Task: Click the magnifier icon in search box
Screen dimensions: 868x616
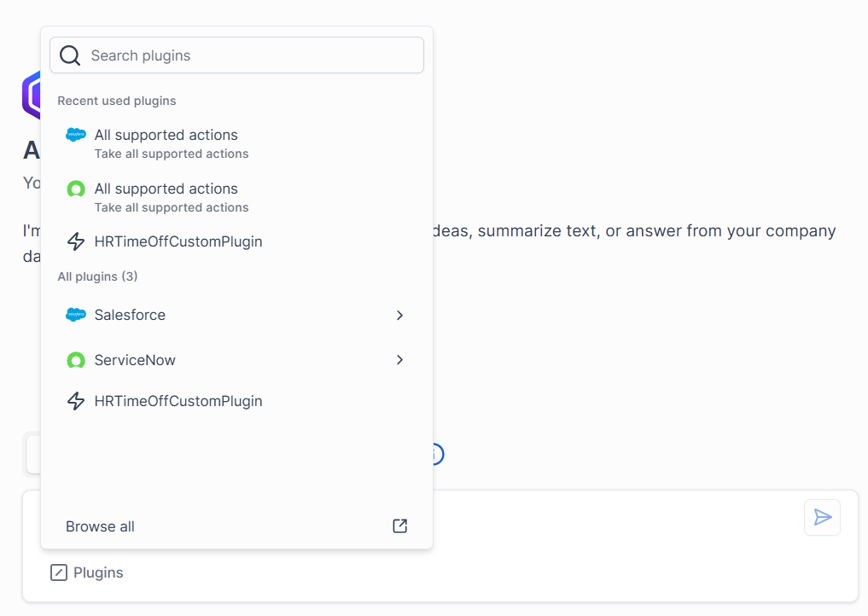Action: pos(70,55)
